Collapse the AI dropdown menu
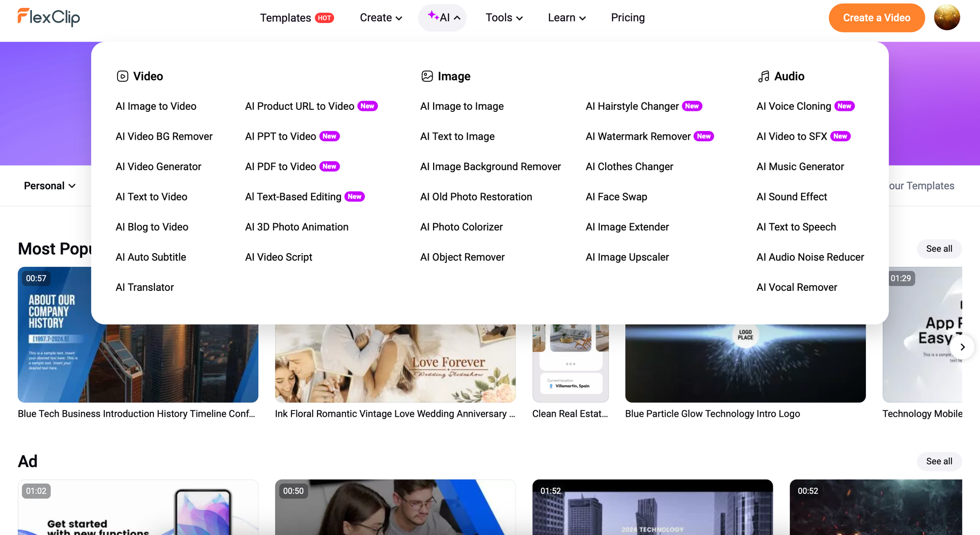This screenshot has width=980, height=535. [x=442, y=18]
